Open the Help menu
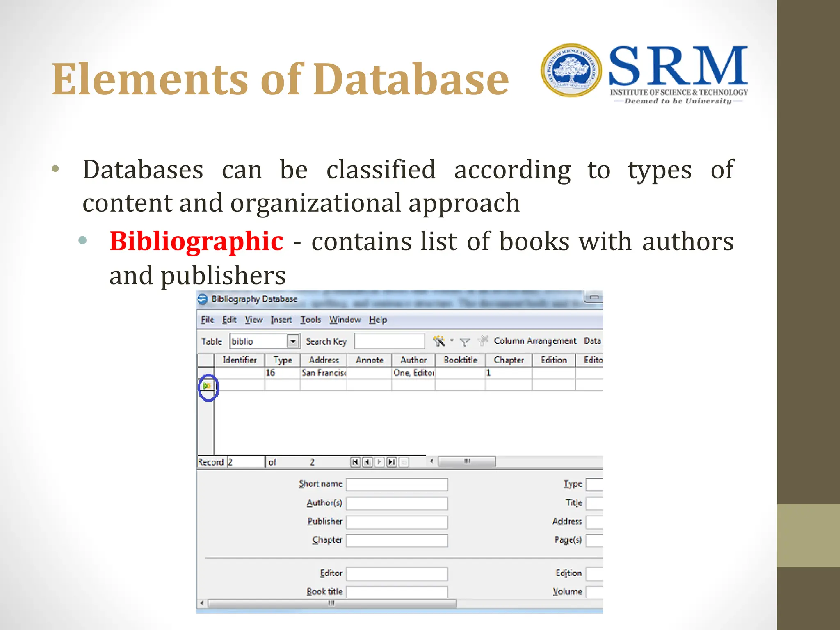 (x=378, y=320)
